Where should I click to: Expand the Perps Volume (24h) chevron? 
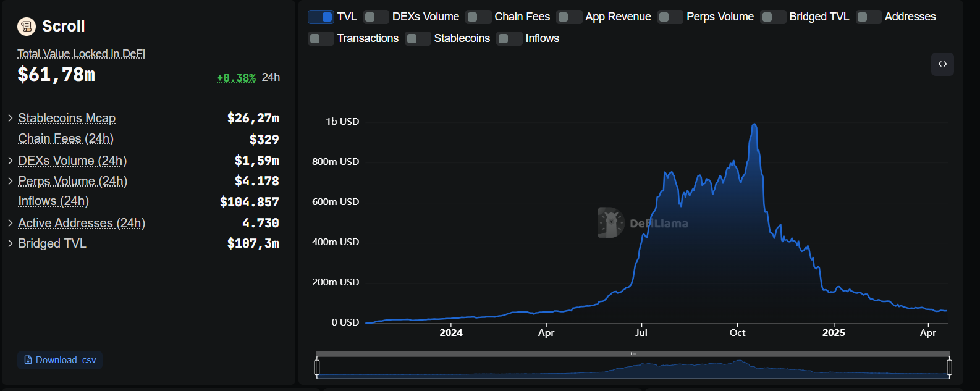click(x=11, y=181)
